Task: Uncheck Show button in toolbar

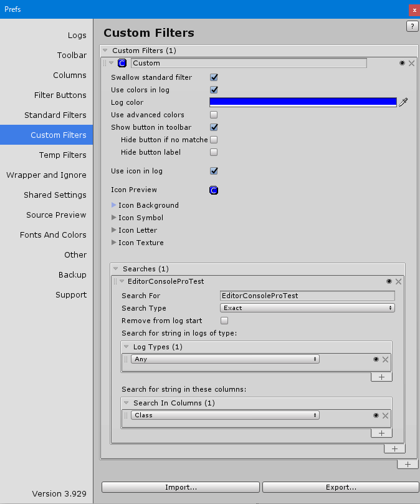Action: [x=214, y=127]
